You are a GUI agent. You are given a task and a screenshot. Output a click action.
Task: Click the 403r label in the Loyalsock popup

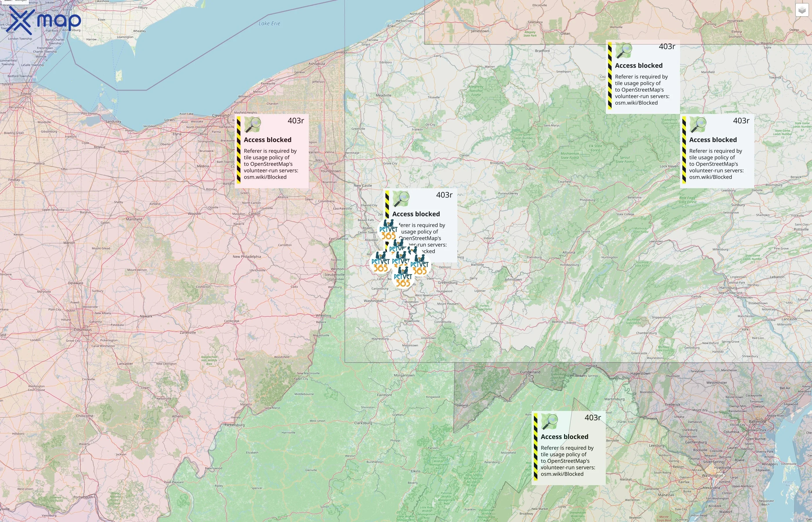point(741,120)
